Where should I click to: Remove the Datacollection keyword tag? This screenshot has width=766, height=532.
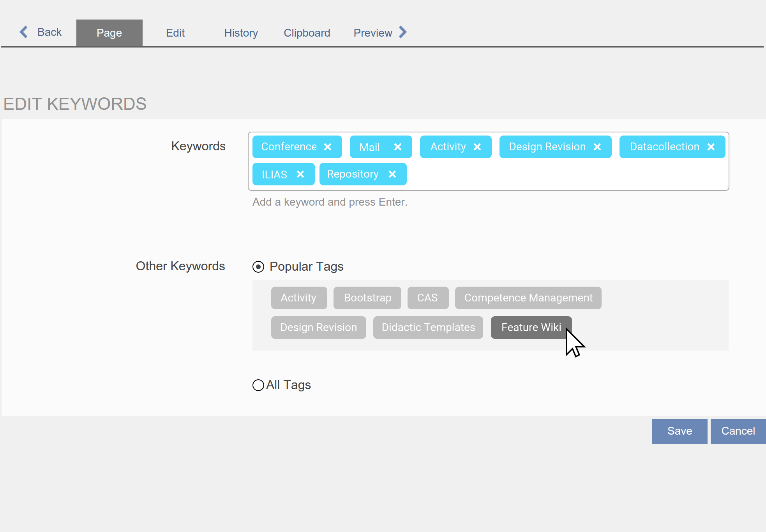tap(711, 147)
